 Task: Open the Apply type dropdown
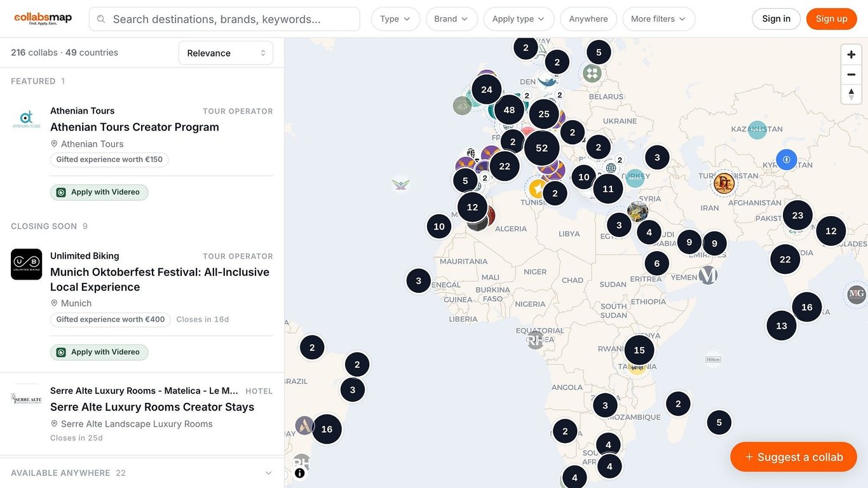pos(519,19)
